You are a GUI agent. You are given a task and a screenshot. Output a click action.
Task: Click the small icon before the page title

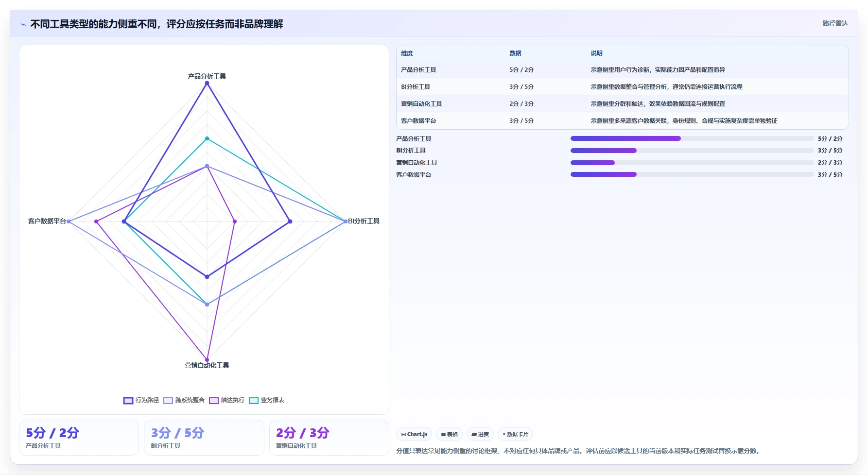pyautogui.click(x=23, y=24)
